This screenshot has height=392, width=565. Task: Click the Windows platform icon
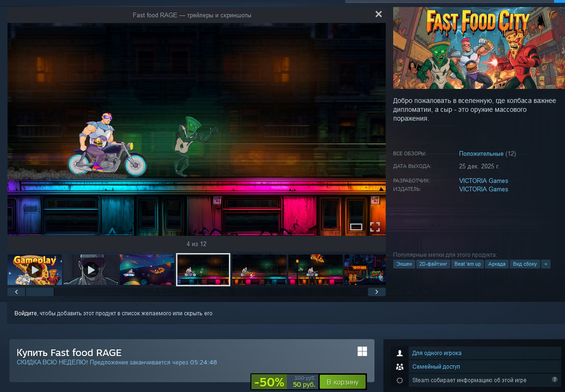point(362,351)
